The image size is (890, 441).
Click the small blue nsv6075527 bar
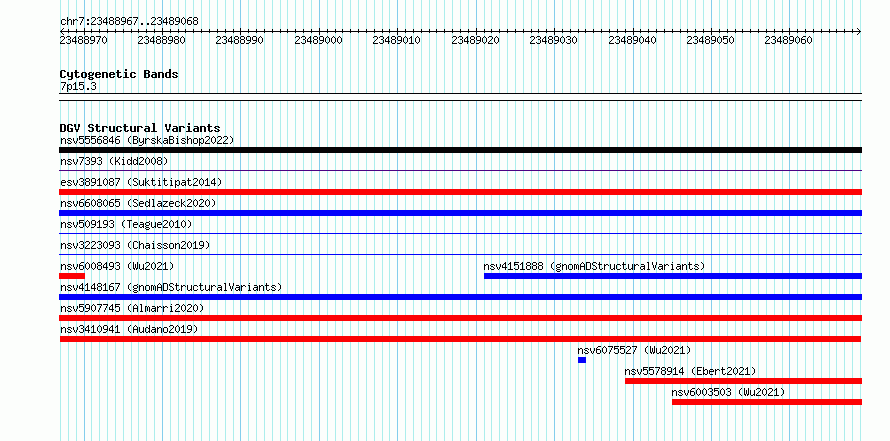(x=582, y=360)
